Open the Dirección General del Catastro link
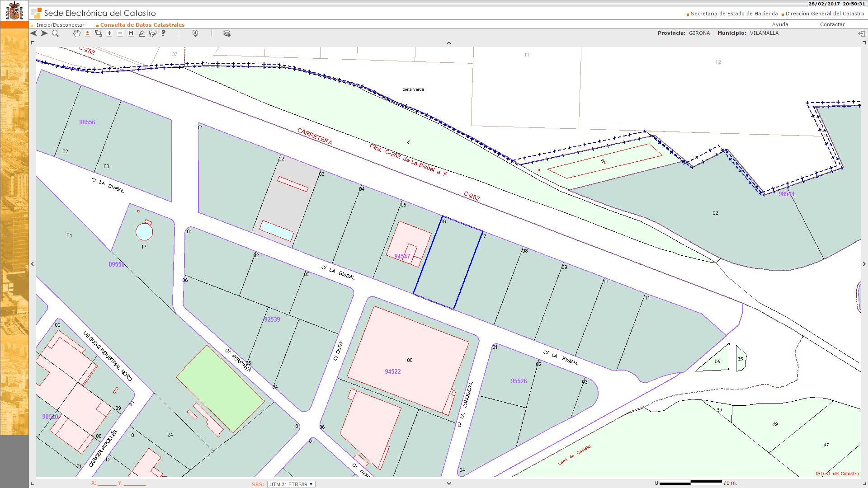868x488 pixels. click(x=825, y=14)
